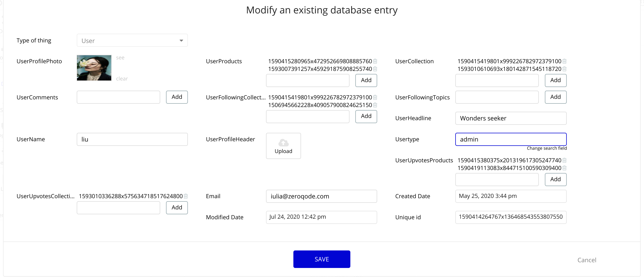Remove second UserCollection entry with trash icon
This screenshot has height=277, width=644.
coord(564,69)
